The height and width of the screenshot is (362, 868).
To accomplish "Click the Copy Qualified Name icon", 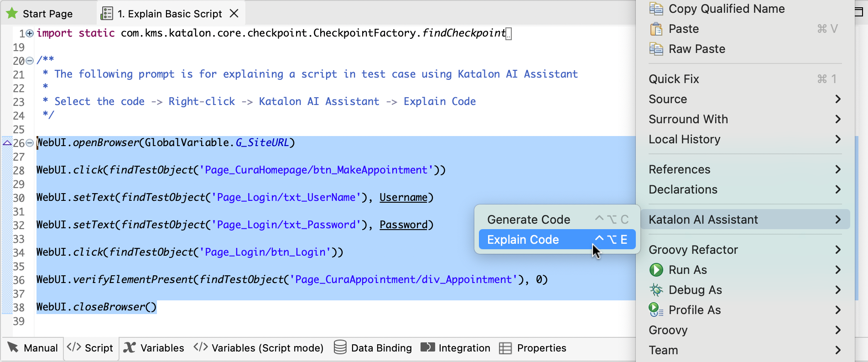I will tap(656, 9).
